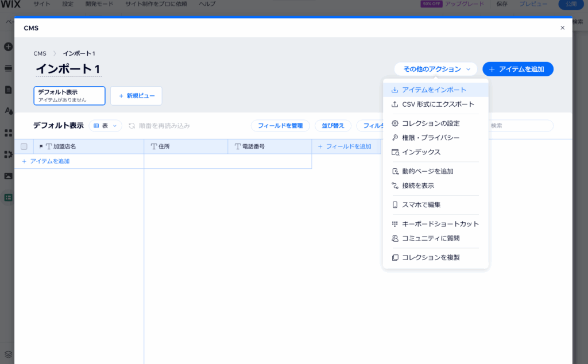Click the 50% OFF upgrade badge

click(x=431, y=4)
